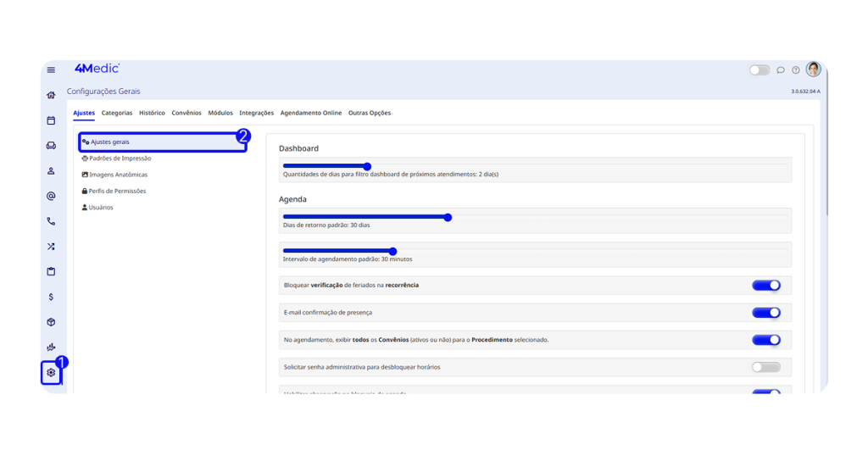This screenshot has height=456, width=868.
Task: Click the Configurações Gerais page title
Action: click(x=103, y=92)
